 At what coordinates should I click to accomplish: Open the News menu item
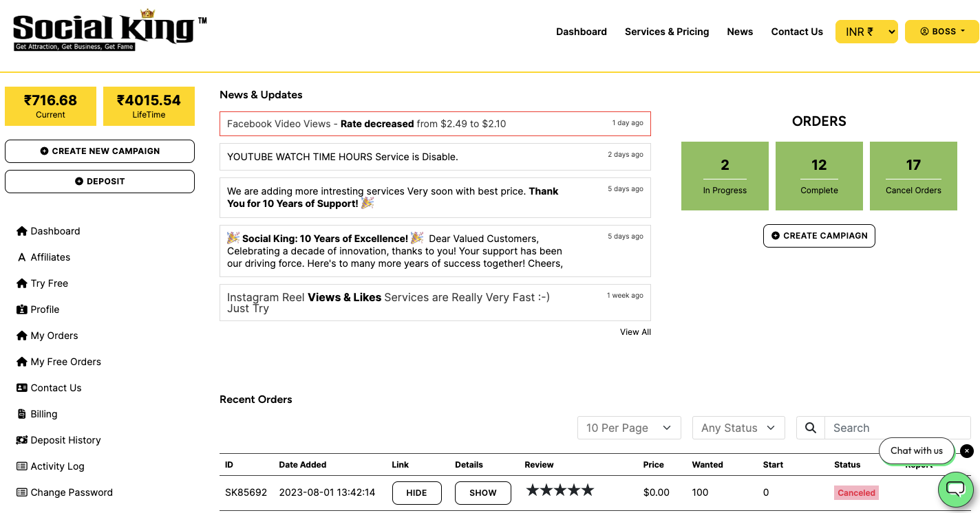(x=740, y=32)
